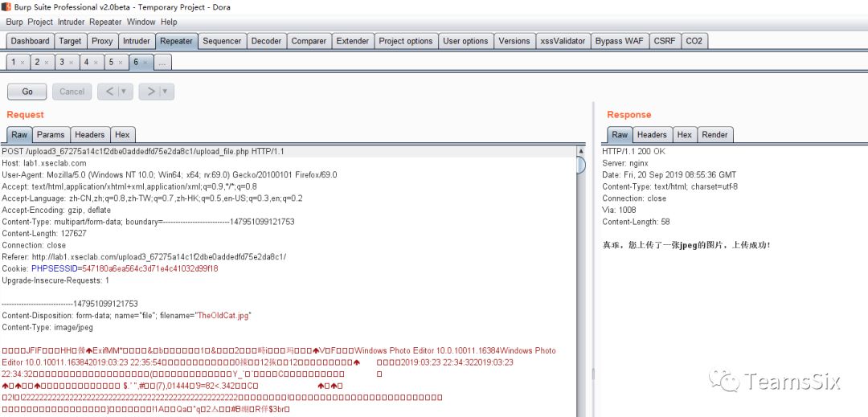Screen dimensions: 868x417
Task: Click the filename "TheOldCat.jpg" value
Action: click(x=224, y=315)
